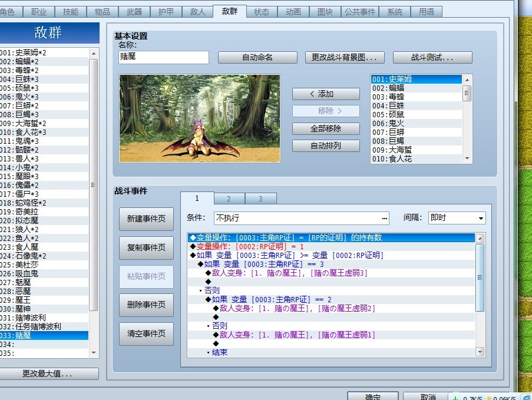Open the 动画 tab
The image size is (532, 400).
pyautogui.click(x=293, y=12)
